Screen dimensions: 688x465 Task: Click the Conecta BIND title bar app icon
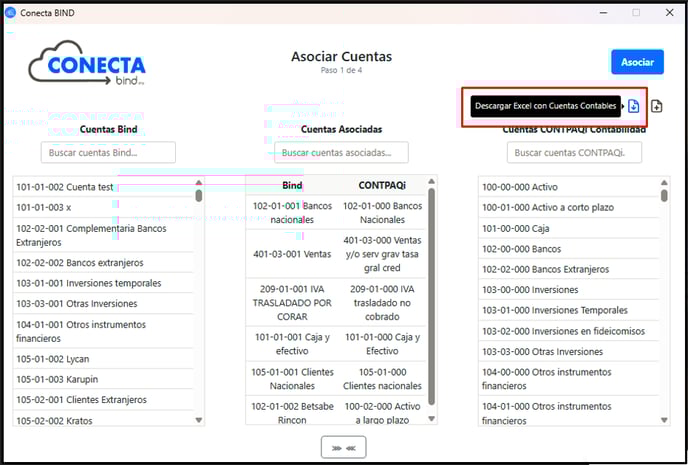click(10, 12)
